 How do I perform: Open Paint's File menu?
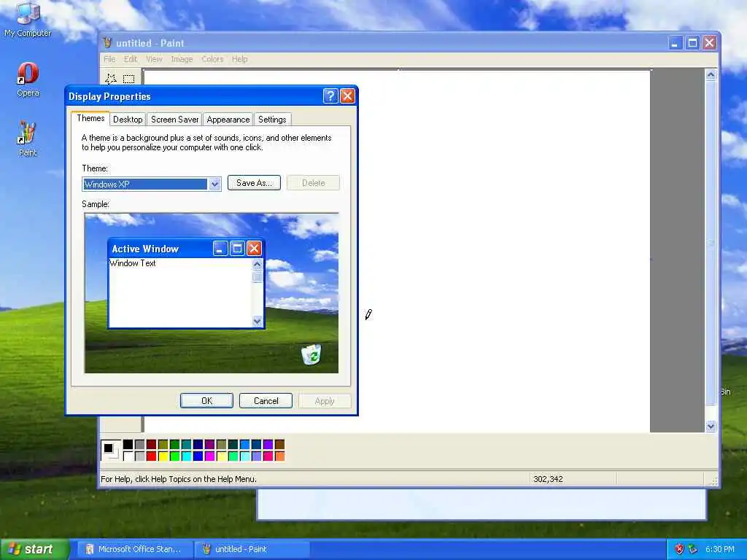[x=109, y=59]
